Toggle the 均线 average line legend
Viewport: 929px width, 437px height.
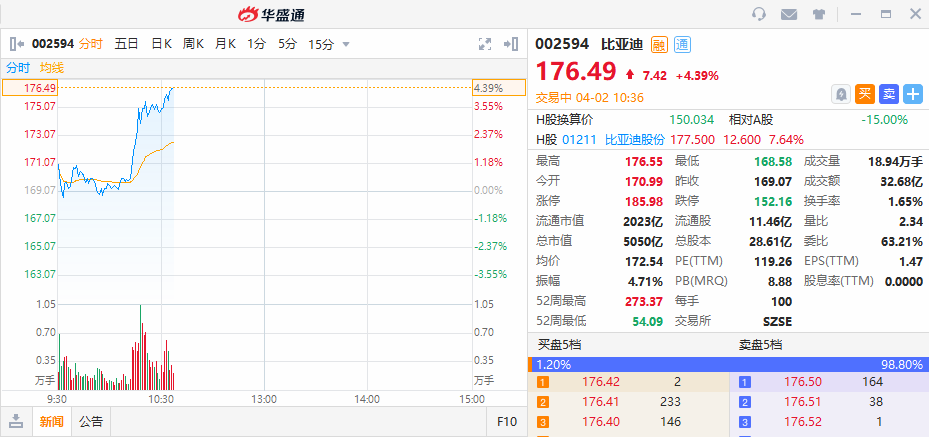52,68
